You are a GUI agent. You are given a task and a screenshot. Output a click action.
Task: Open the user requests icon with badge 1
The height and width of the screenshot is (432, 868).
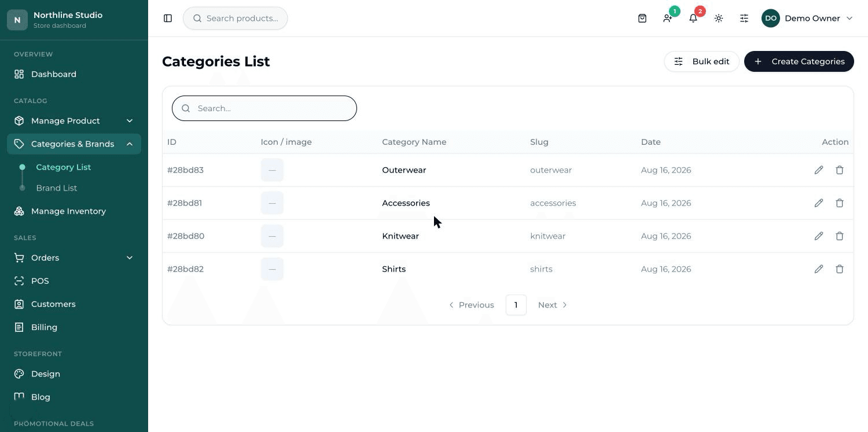point(668,19)
